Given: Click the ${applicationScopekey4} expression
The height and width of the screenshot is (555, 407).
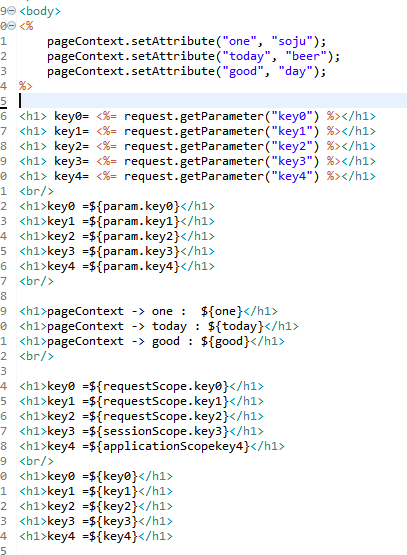Looking at the screenshot, I should (170, 446).
